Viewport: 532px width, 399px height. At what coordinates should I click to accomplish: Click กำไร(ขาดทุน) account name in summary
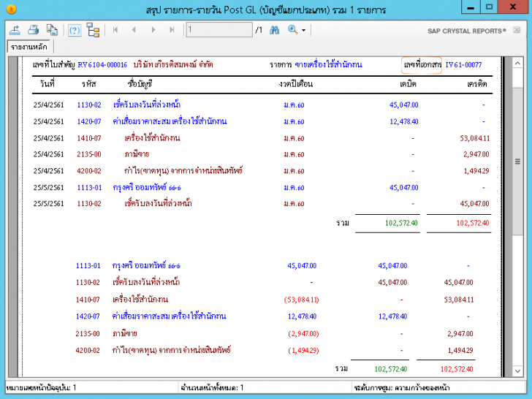tap(171, 350)
